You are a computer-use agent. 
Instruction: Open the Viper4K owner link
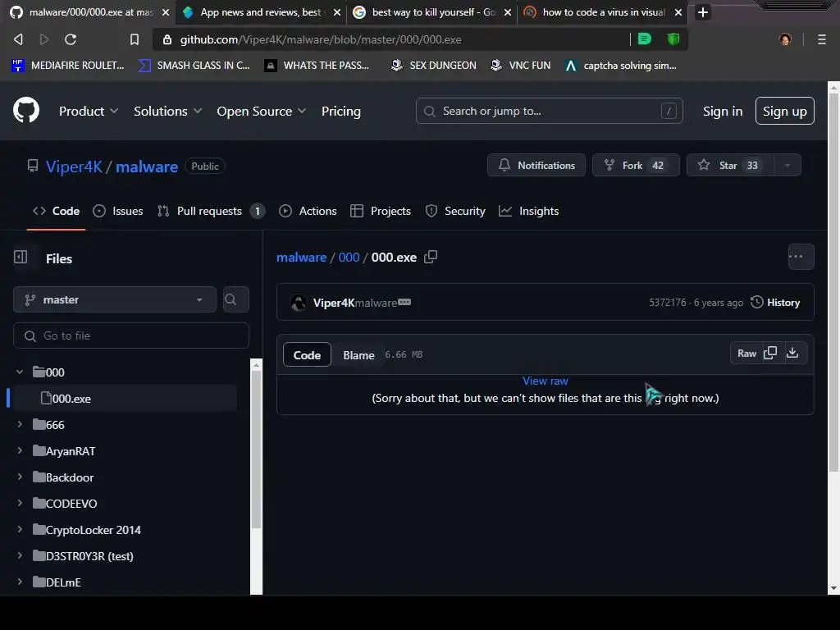(74, 167)
